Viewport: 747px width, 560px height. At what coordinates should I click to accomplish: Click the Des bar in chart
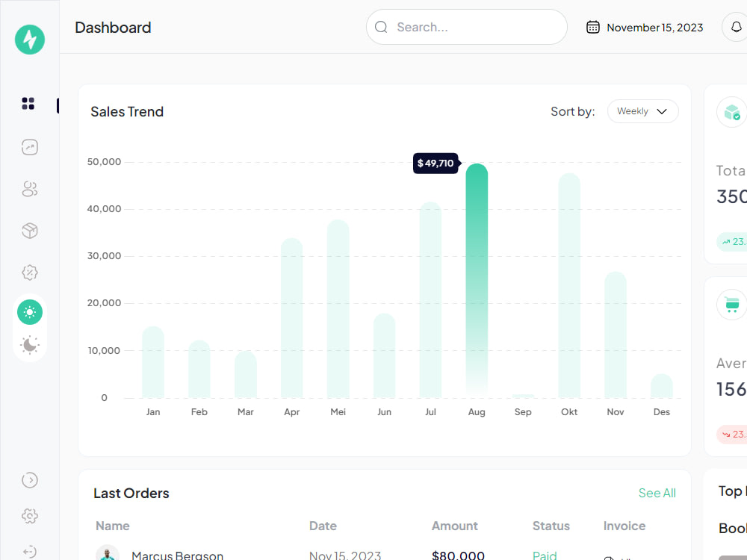coord(661,386)
